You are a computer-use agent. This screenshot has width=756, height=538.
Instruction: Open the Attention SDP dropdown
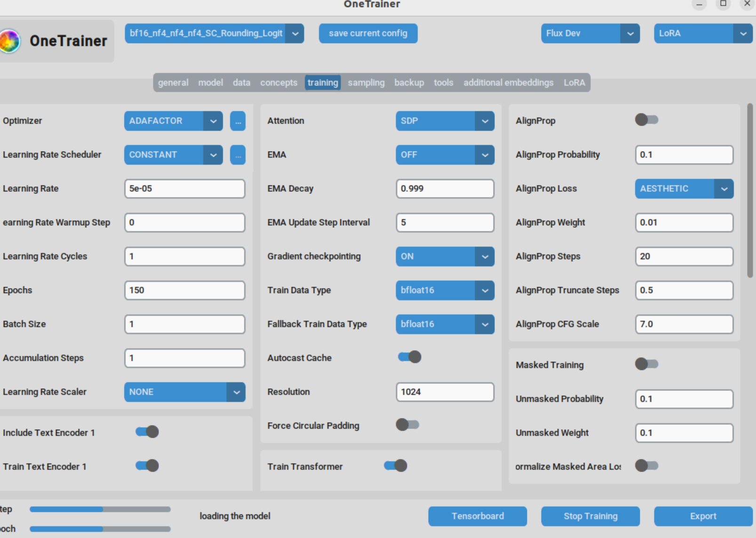(x=445, y=121)
